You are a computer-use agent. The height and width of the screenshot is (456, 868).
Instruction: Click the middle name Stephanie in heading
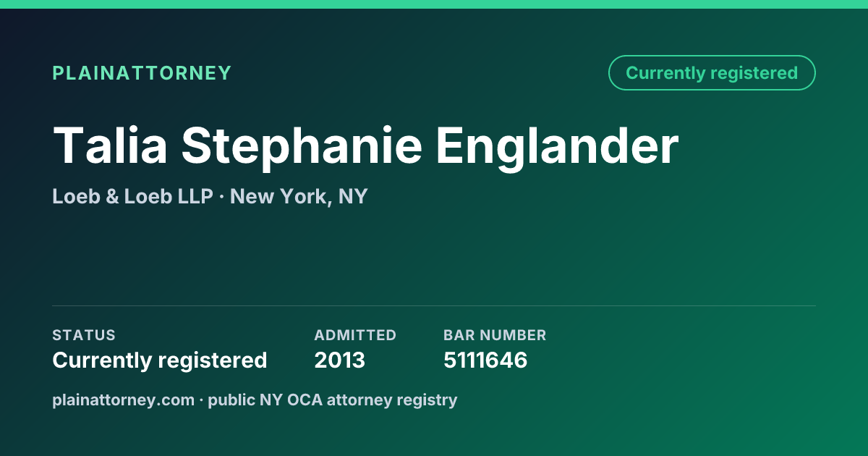302,147
